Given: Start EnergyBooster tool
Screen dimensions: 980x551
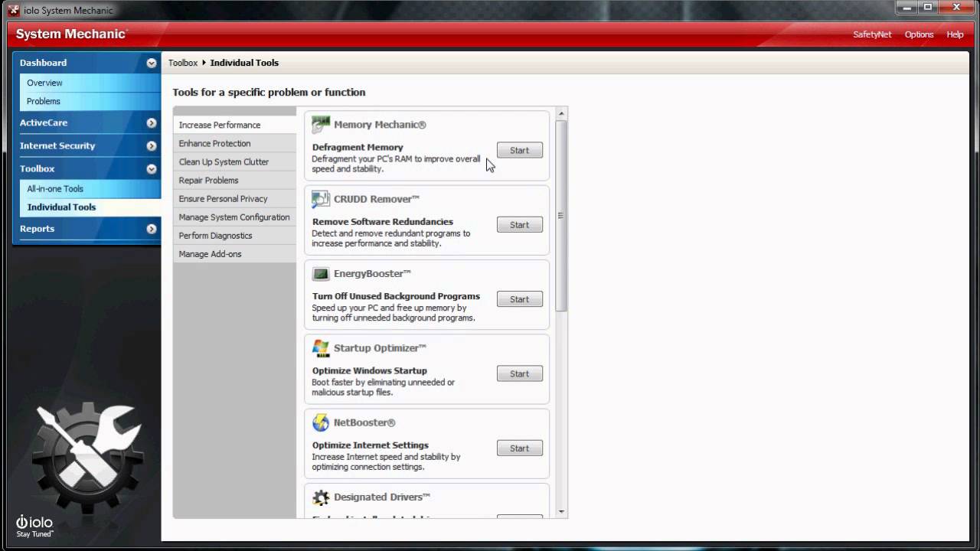Looking at the screenshot, I should (519, 299).
